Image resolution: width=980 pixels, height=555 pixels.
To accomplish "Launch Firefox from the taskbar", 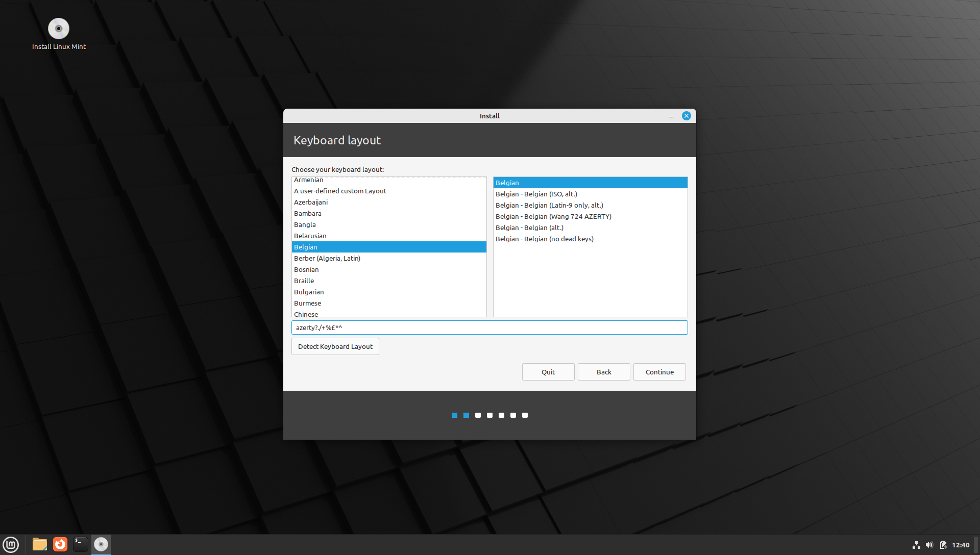I will (60, 545).
